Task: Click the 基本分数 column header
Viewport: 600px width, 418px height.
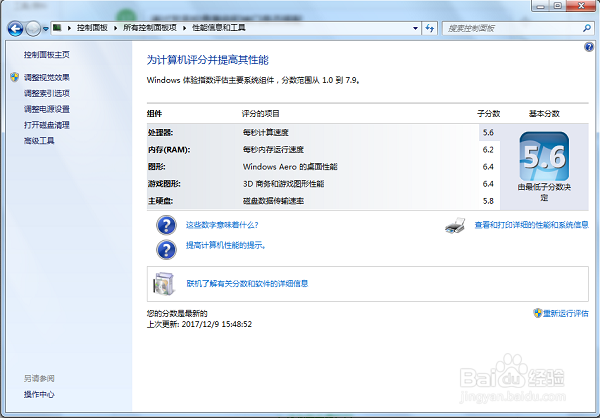Action: (544, 114)
